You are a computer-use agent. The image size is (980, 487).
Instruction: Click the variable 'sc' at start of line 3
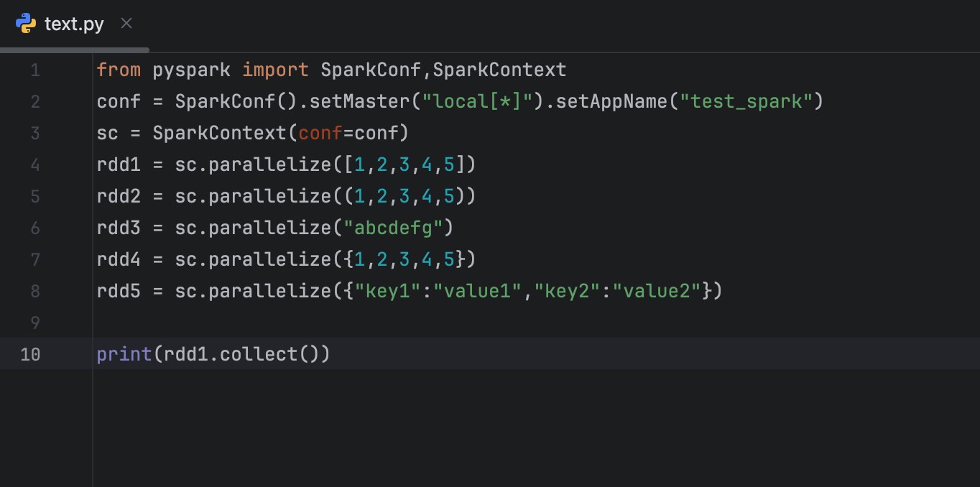click(x=108, y=134)
